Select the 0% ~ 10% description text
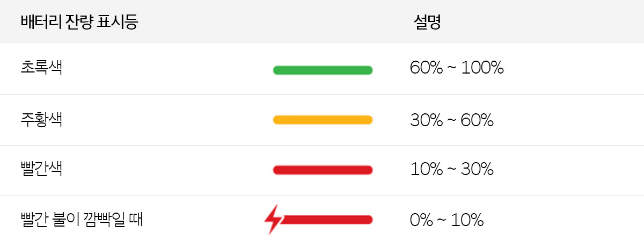The width and height of the screenshot is (644, 247). (447, 220)
